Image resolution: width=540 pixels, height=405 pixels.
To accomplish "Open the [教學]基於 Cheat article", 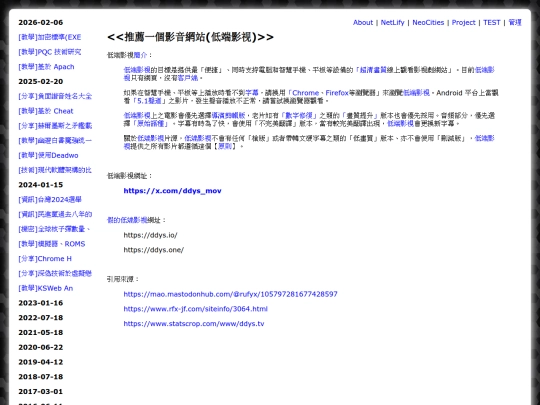I will pyautogui.click(x=46, y=111).
